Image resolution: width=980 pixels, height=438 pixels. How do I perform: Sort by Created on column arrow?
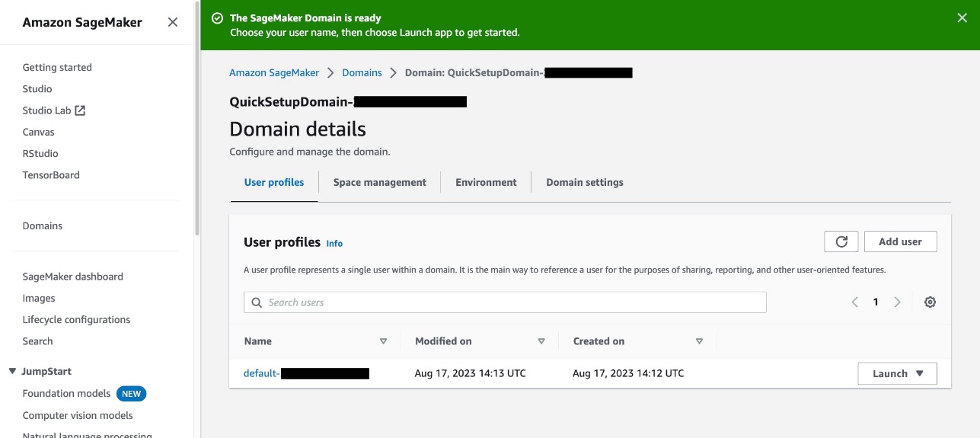(699, 341)
